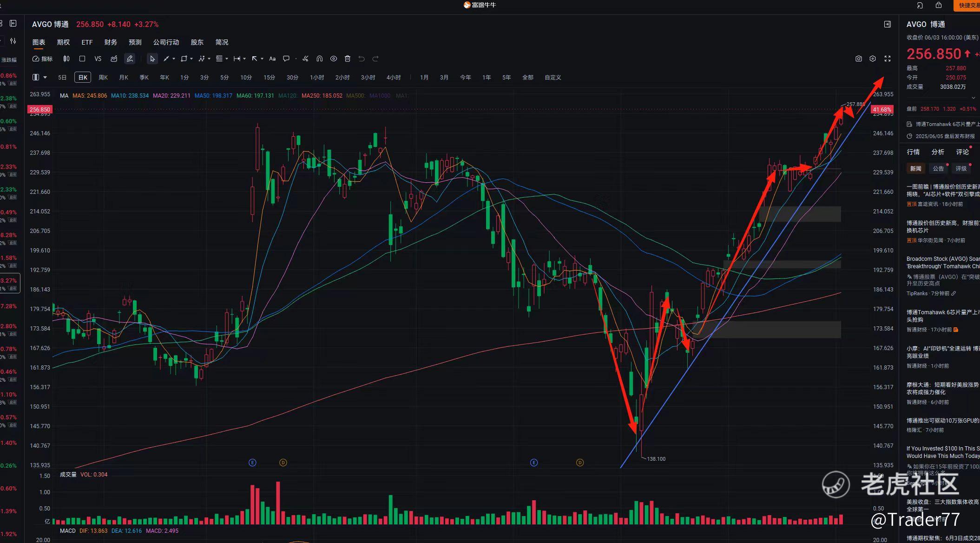
Task: Select the Aa text annotation tool
Action: tap(272, 59)
